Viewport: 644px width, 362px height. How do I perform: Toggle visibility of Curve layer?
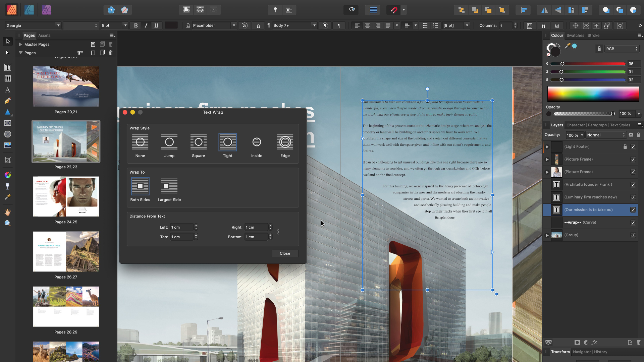(633, 222)
